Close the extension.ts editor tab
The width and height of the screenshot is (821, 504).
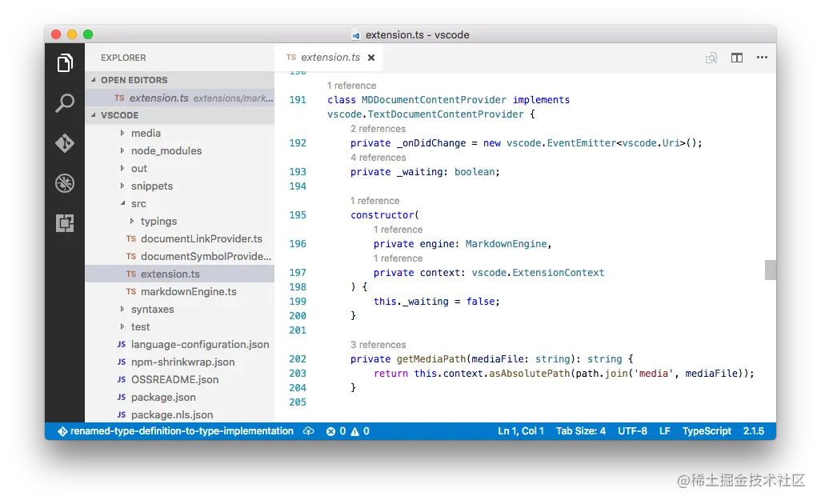pos(371,58)
